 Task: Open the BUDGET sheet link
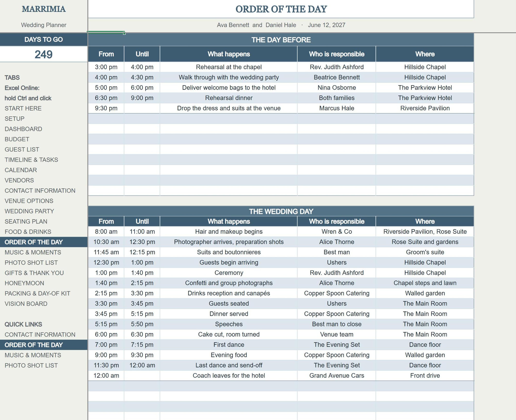click(x=17, y=139)
